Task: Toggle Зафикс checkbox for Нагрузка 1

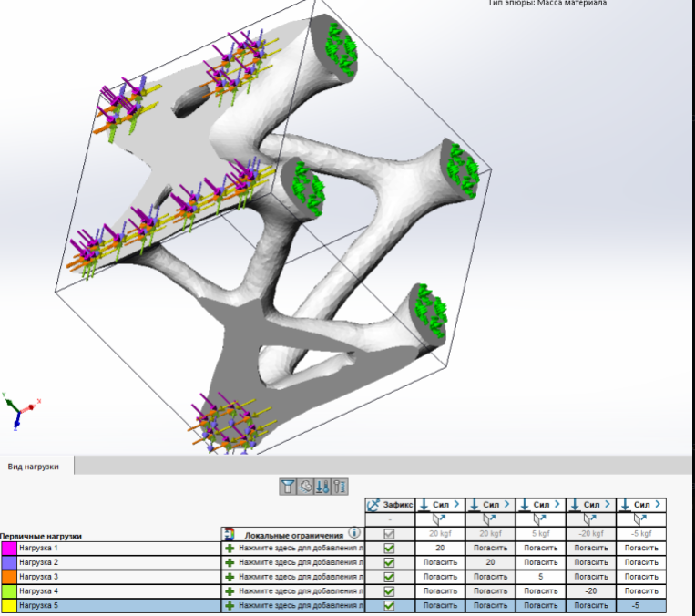Action: click(x=389, y=549)
